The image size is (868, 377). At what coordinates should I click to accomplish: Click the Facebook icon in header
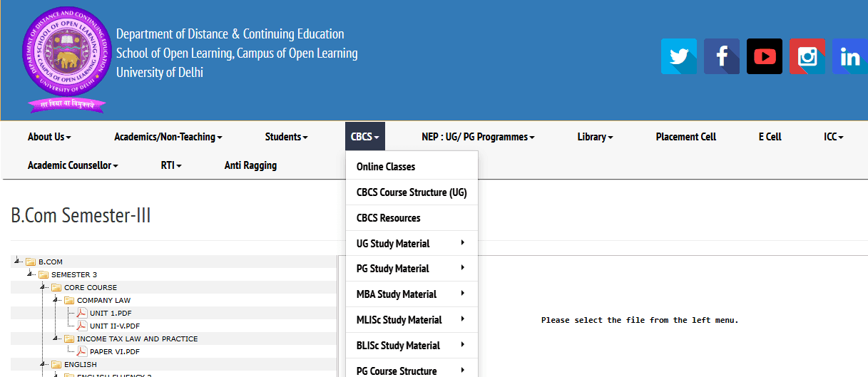(721, 56)
